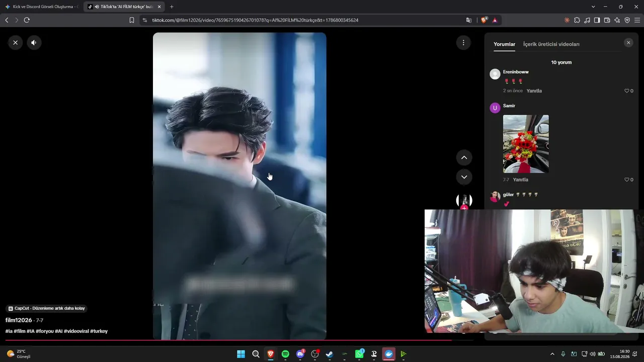Screen dimensions: 644x362
Task: Open the #foryou hashtag
Action: point(45,331)
